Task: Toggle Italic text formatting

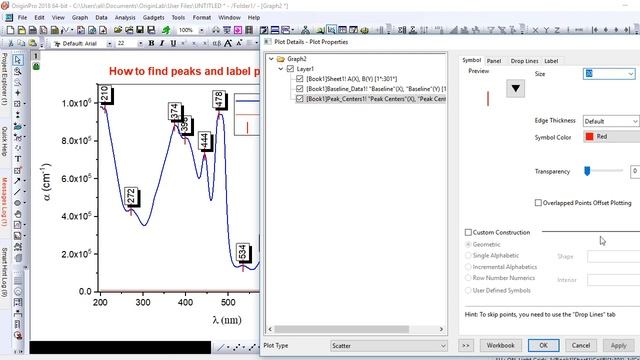Action: [x=162, y=43]
